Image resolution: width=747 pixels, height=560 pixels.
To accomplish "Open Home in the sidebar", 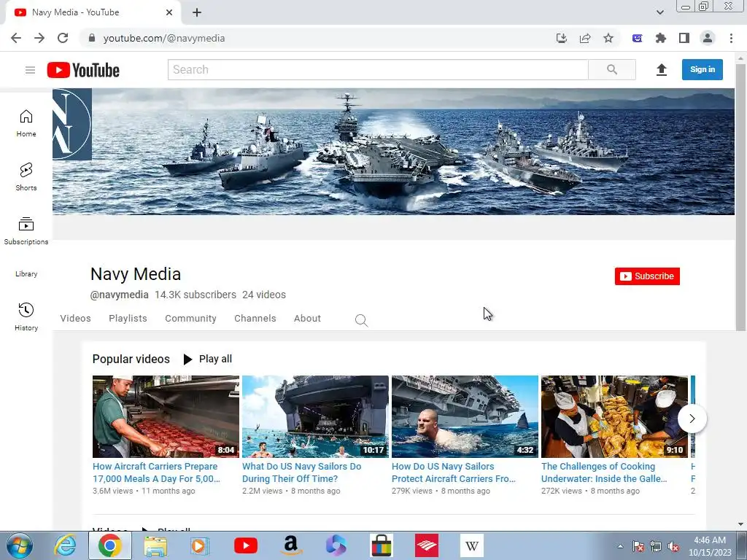I will [x=26, y=123].
